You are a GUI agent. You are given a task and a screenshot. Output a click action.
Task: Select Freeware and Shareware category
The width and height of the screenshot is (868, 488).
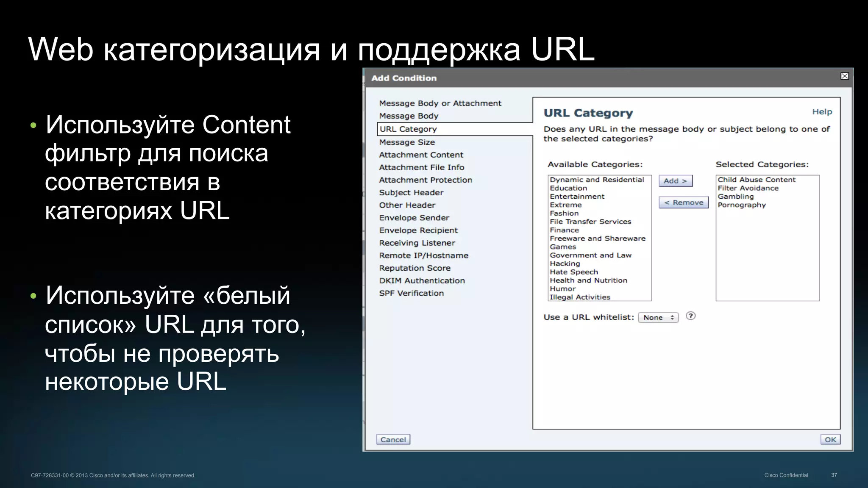(x=599, y=238)
